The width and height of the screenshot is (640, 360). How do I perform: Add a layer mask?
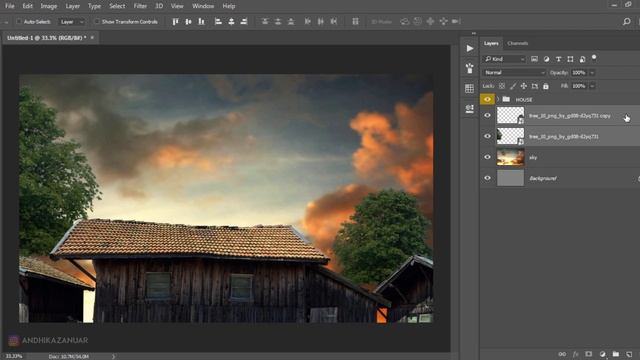pyautogui.click(x=589, y=354)
